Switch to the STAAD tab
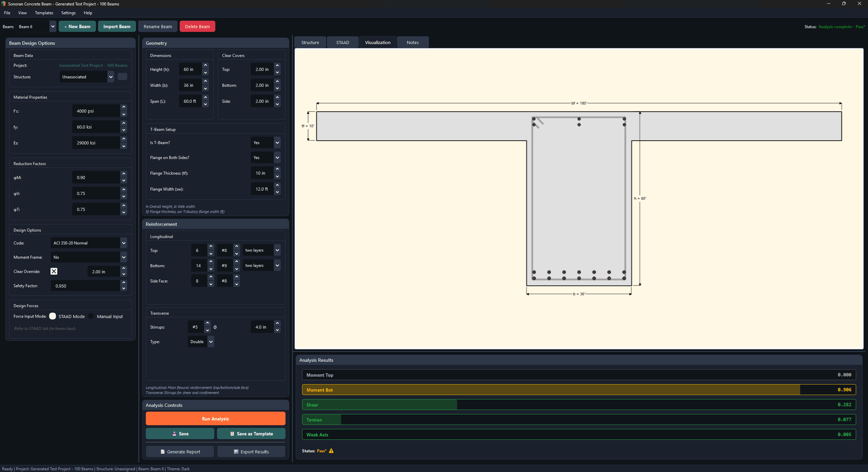This screenshot has height=472, width=868. point(342,42)
